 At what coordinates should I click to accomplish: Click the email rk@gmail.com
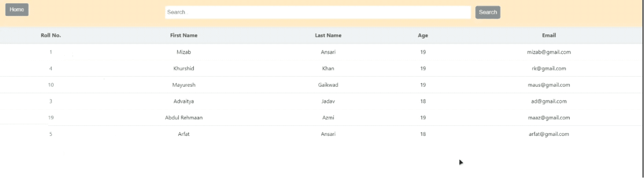pyautogui.click(x=549, y=69)
